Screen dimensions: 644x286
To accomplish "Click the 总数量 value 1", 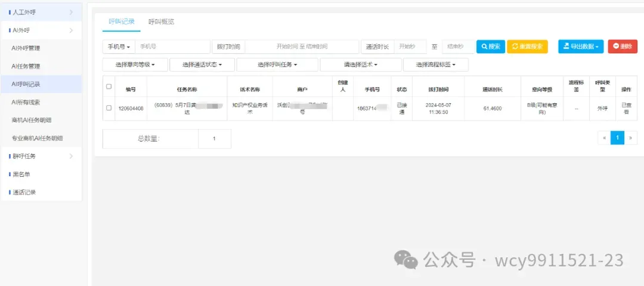I will click(215, 139).
